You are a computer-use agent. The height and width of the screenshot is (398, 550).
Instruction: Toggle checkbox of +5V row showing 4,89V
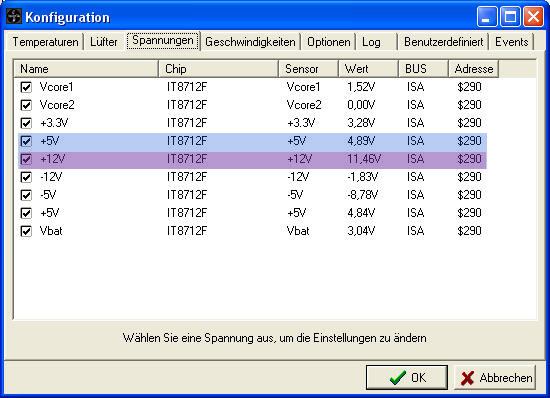[x=26, y=141]
